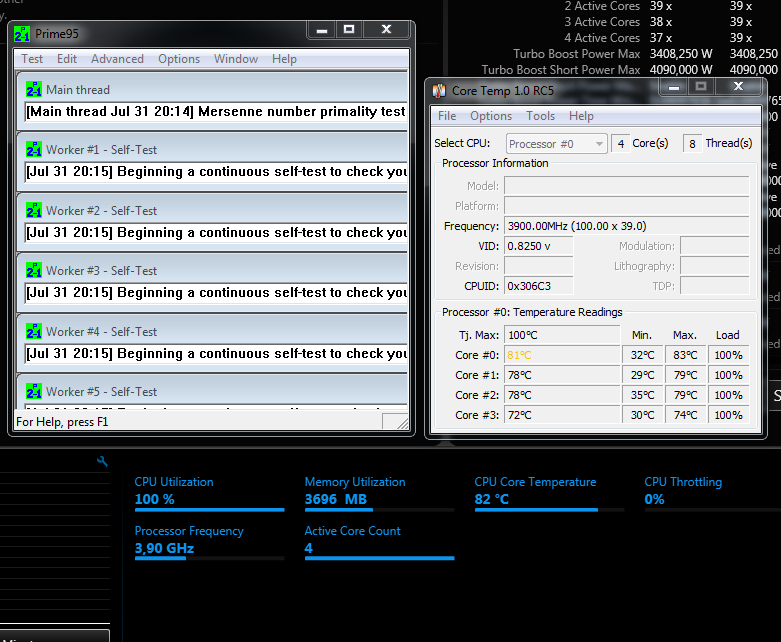Click the Main thread window icon
This screenshot has width=781, height=642.
34,89
